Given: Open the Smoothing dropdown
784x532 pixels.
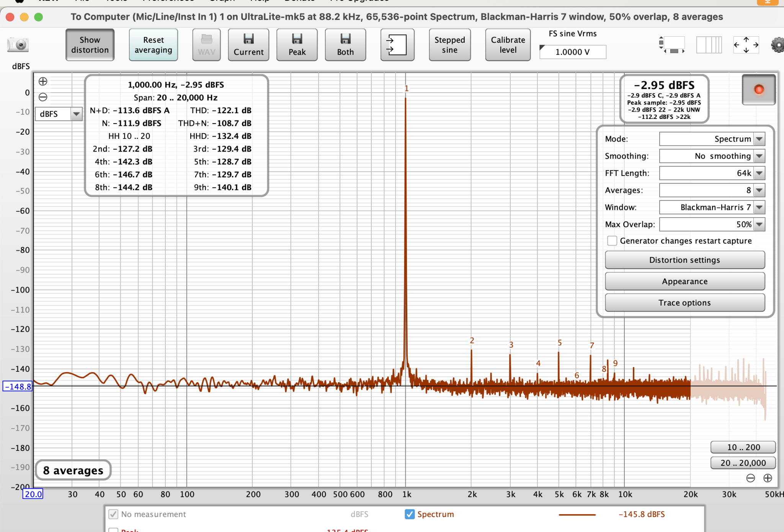Looking at the screenshot, I should 712,156.
